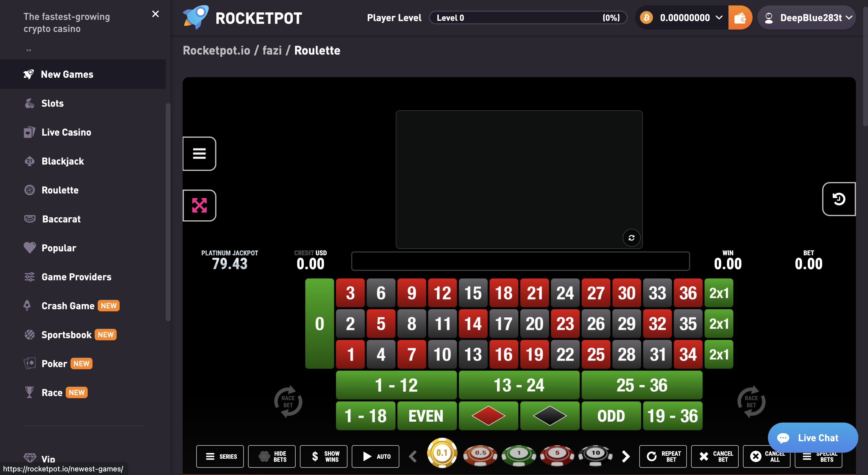The height and width of the screenshot is (475, 868).
Task: Bet on green 0
Action: 319,323
